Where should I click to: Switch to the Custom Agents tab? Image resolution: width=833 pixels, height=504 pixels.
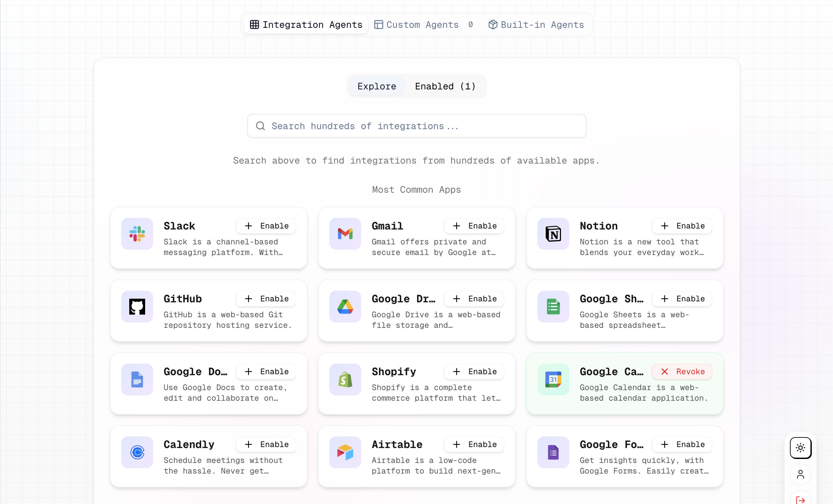[422, 25]
